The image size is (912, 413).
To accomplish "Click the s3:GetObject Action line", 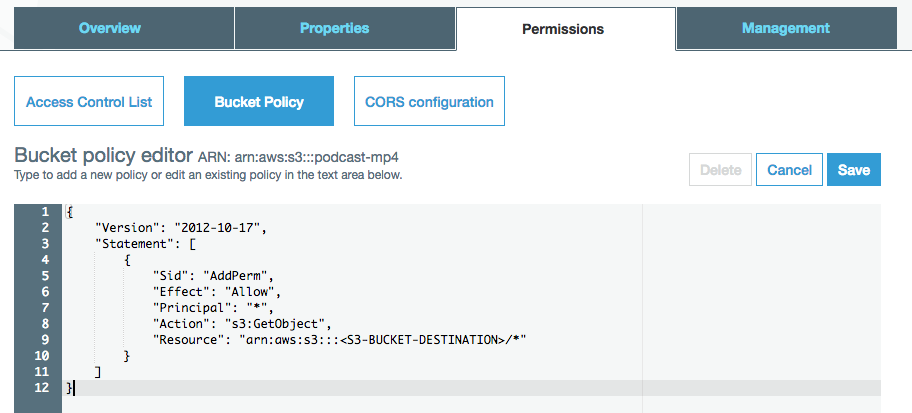I will click(242, 323).
